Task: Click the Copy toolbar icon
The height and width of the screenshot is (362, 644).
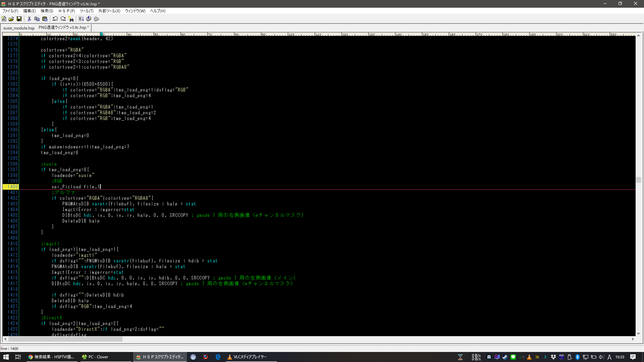Action: tap(37, 19)
